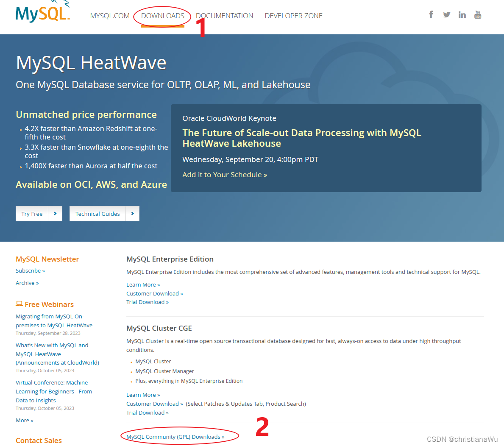The image size is (504, 446).
Task: Click the MySQL Cluster Manager bullet item
Action: pyautogui.click(x=164, y=371)
